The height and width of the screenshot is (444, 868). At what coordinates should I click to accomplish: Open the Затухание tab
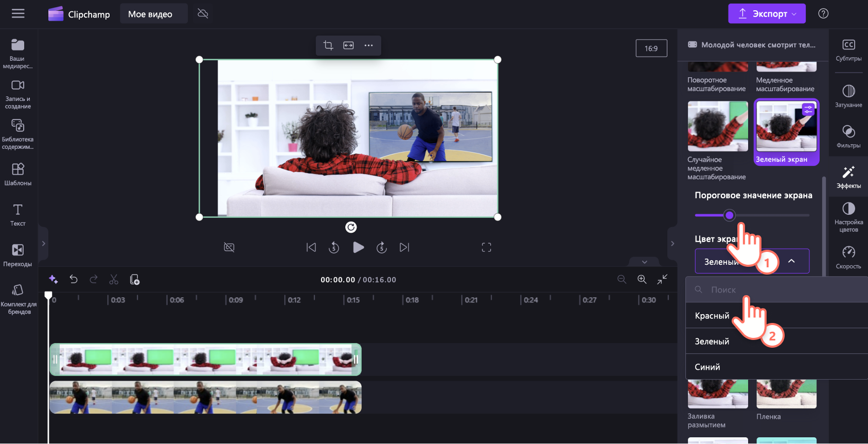[x=848, y=96]
